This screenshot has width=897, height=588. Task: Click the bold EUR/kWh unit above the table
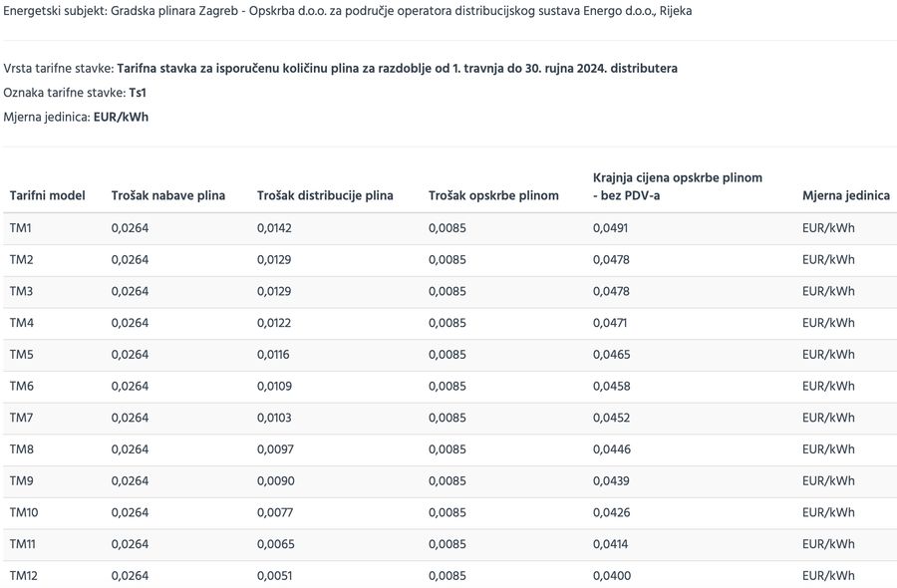tap(121, 117)
